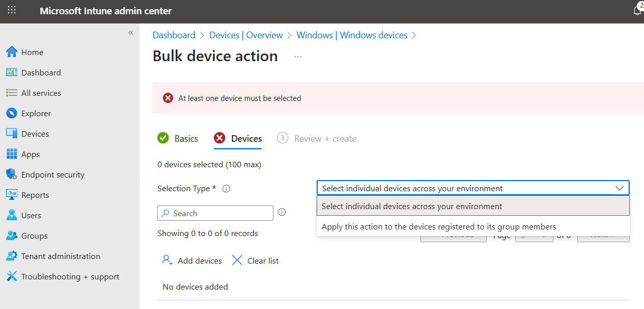Navigate to Windows | Windows devices breadcrumb
Image resolution: width=644 pixels, height=309 pixels.
click(352, 35)
